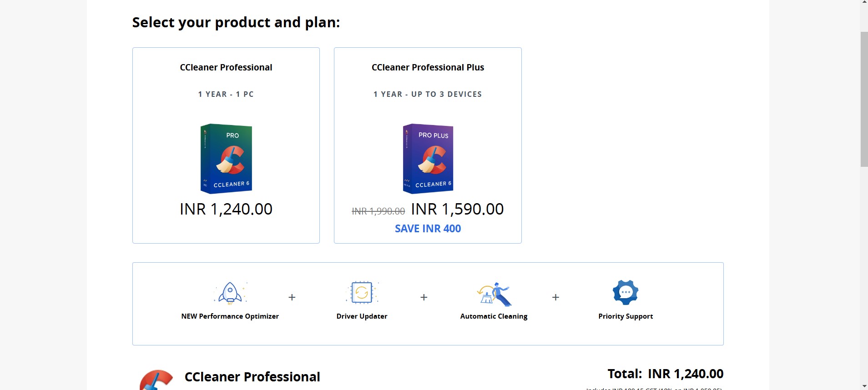Click the plus sign after Automatic Cleaning

click(x=556, y=297)
